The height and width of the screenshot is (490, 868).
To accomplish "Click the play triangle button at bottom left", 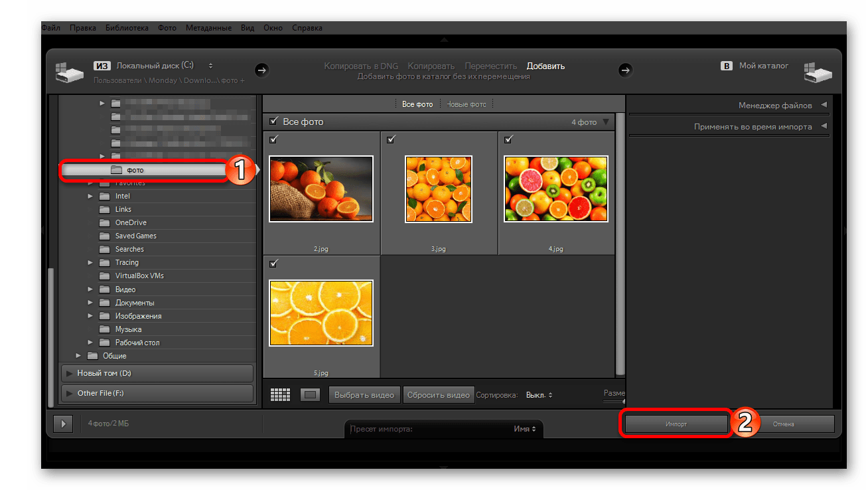I will point(62,424).
